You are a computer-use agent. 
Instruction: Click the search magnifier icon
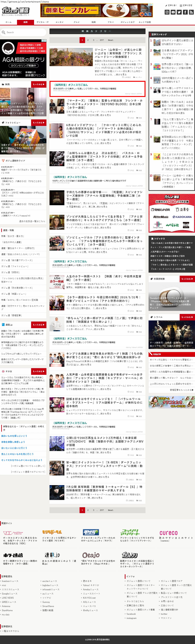tap(4, 32)
